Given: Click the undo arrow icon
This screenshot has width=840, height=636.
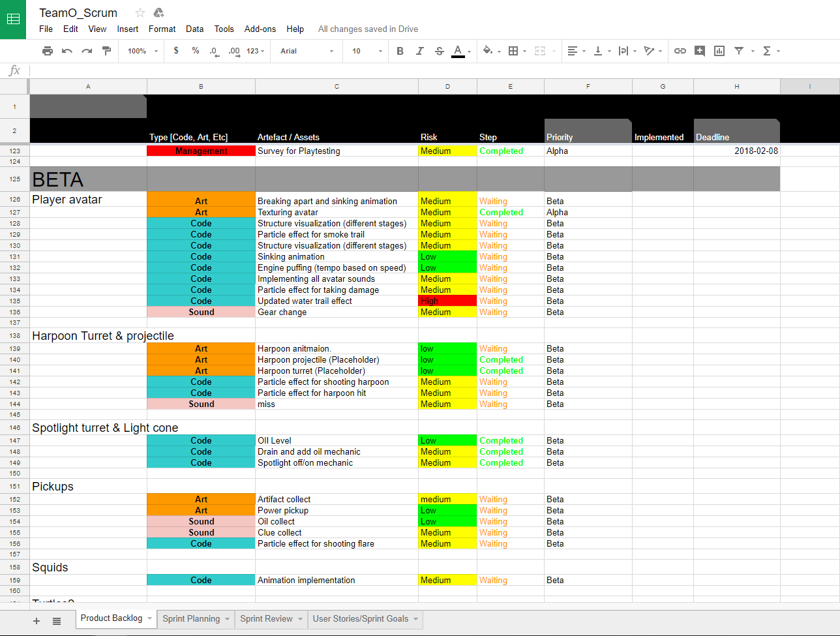Looking at the screenshot, I should [67, 51].
